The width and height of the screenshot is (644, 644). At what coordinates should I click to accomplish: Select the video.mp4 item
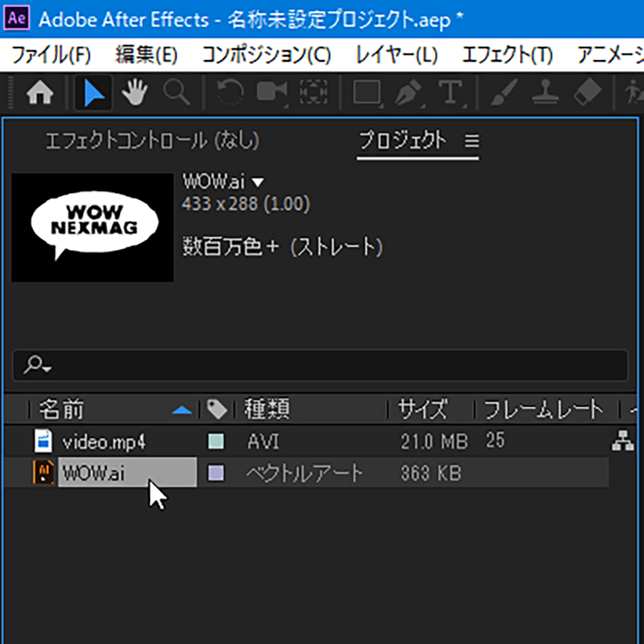104,442
